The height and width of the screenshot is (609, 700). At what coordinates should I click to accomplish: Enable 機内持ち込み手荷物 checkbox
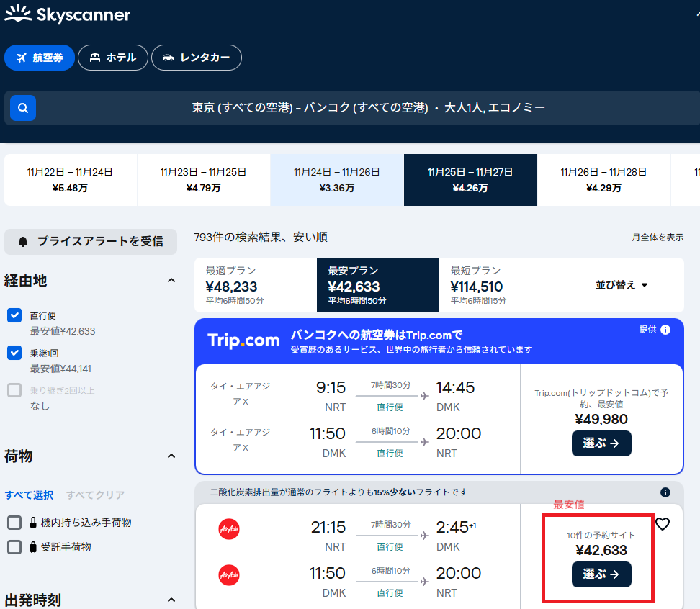click(x=14, y=523)
